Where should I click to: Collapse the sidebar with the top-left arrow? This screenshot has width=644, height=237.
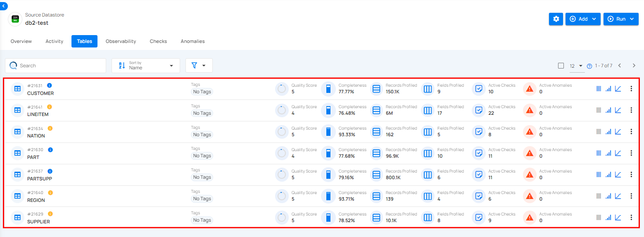[x=4, y=6]
